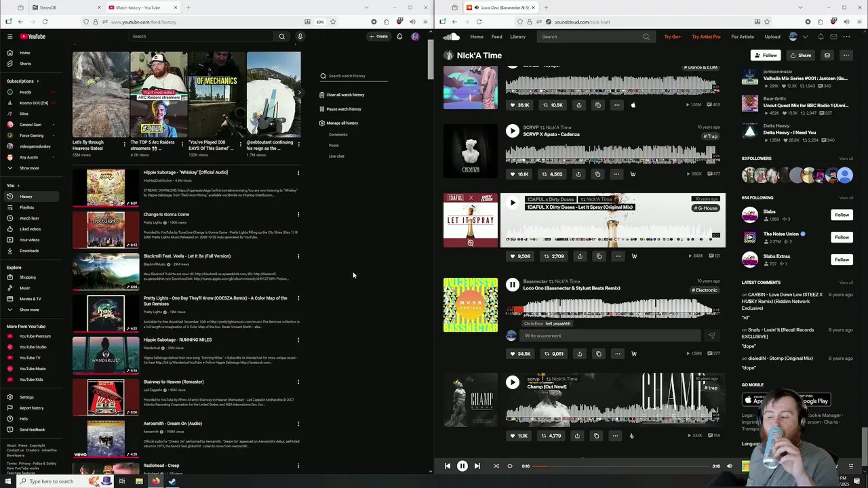The height and width of the screenshot is (488, 868).
Task: Follow The Noise Union
Action: point(842,237)
